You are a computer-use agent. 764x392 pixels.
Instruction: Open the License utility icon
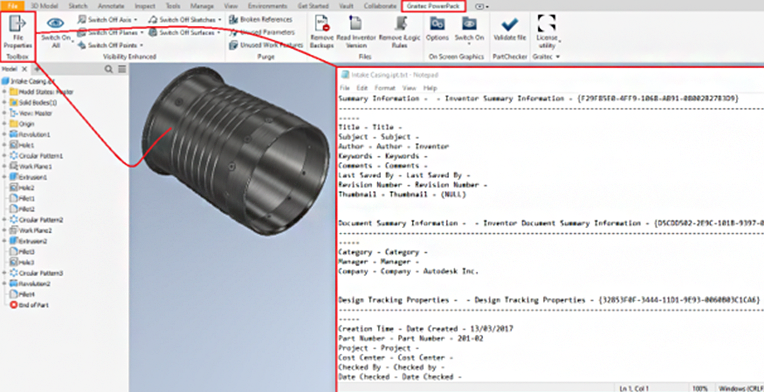click(x=546, y=23)
